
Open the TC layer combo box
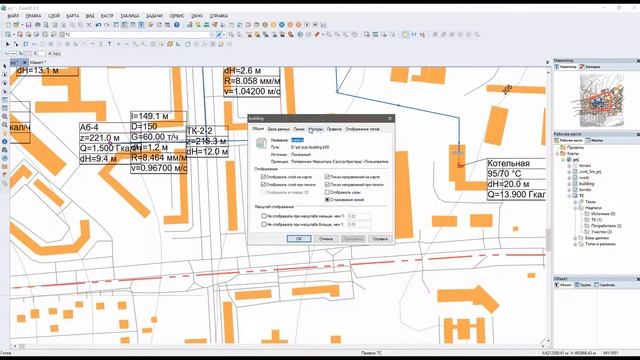(x=139, y=35)
